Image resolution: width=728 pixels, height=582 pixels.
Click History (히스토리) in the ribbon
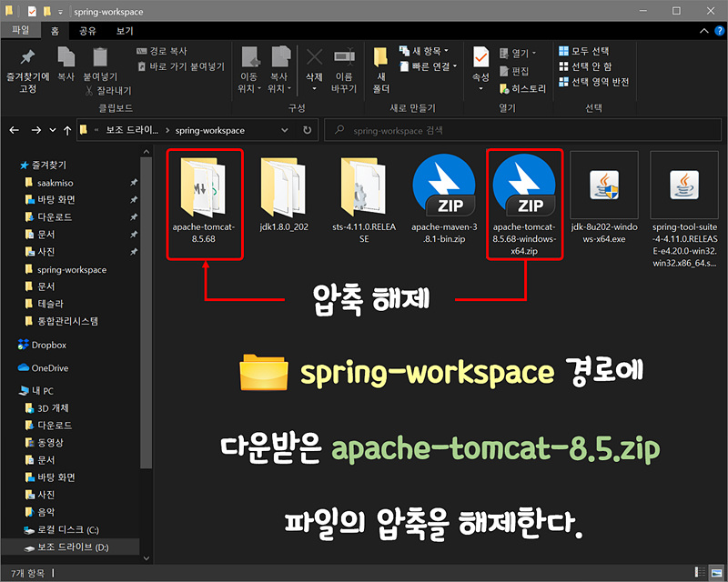pyautogui.click(x=522, y=88)
